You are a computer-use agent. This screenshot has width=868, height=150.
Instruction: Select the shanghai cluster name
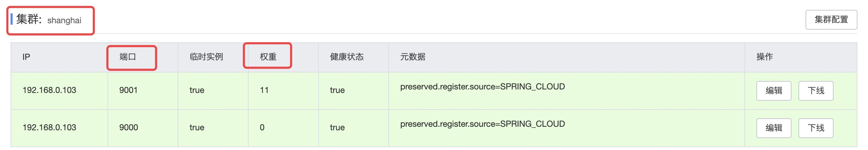(64, 21)
